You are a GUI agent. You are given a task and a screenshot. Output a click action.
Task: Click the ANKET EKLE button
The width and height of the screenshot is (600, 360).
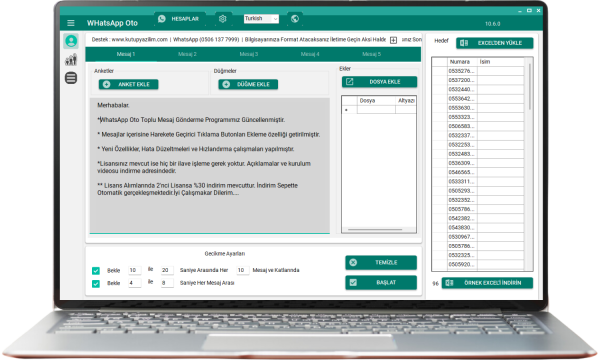[129, 85]
